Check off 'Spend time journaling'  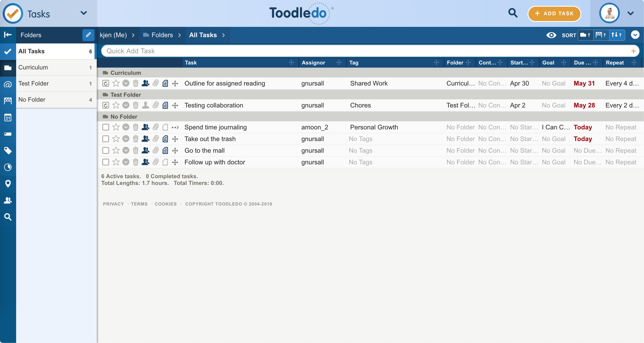point(106,127)
